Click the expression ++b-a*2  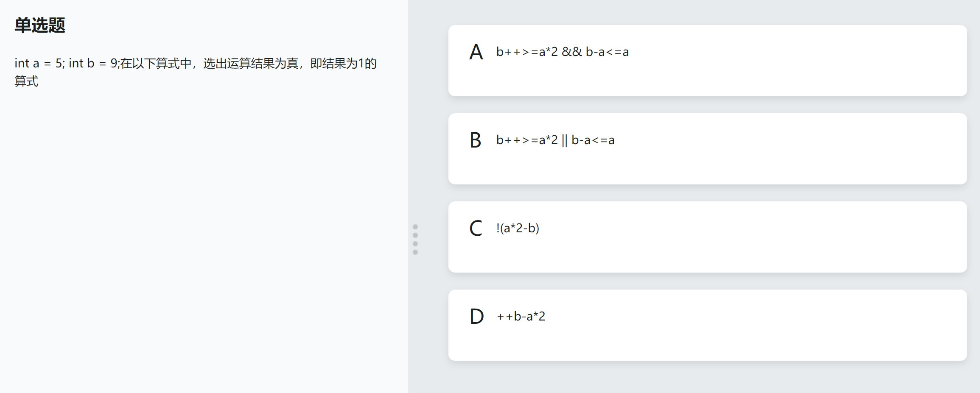521,316
